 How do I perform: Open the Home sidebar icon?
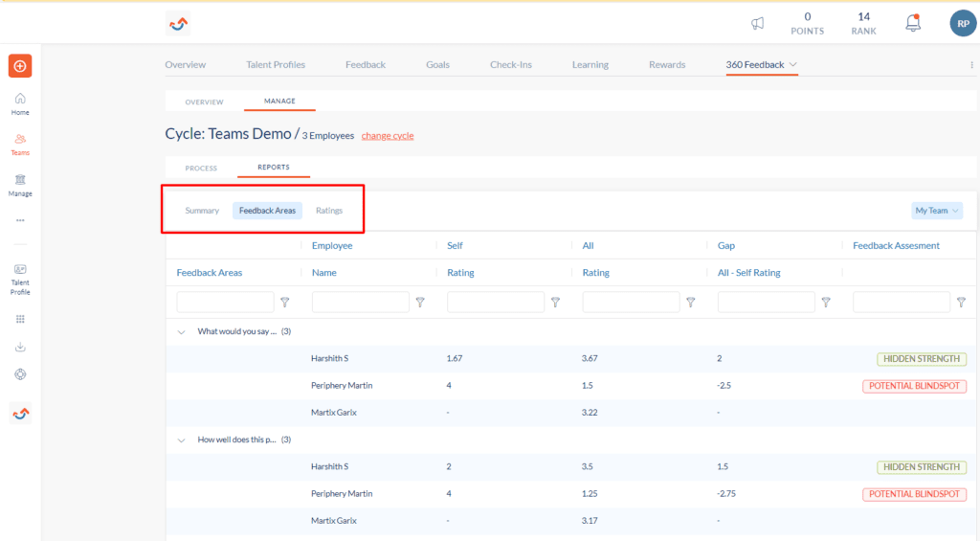click(20, 103)
